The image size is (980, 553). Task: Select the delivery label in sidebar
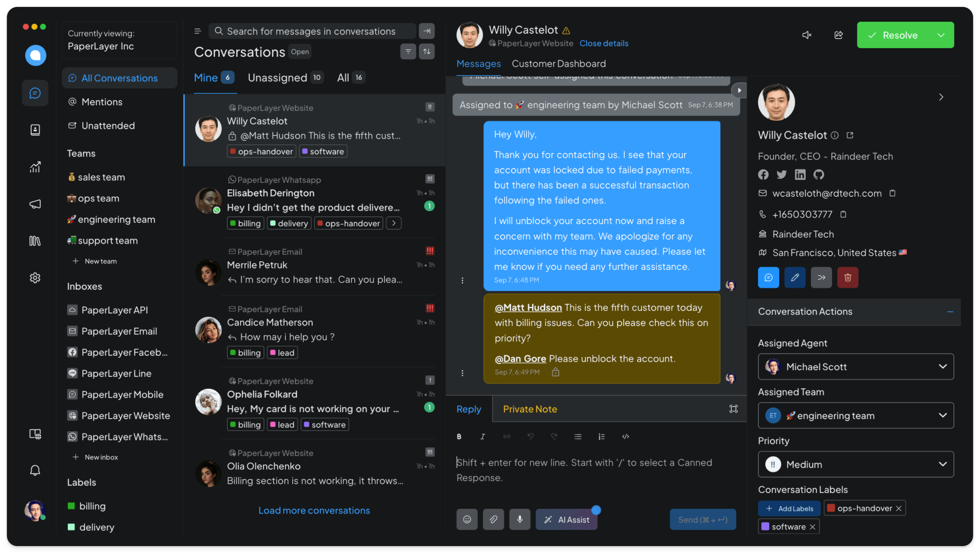(91, 527)
